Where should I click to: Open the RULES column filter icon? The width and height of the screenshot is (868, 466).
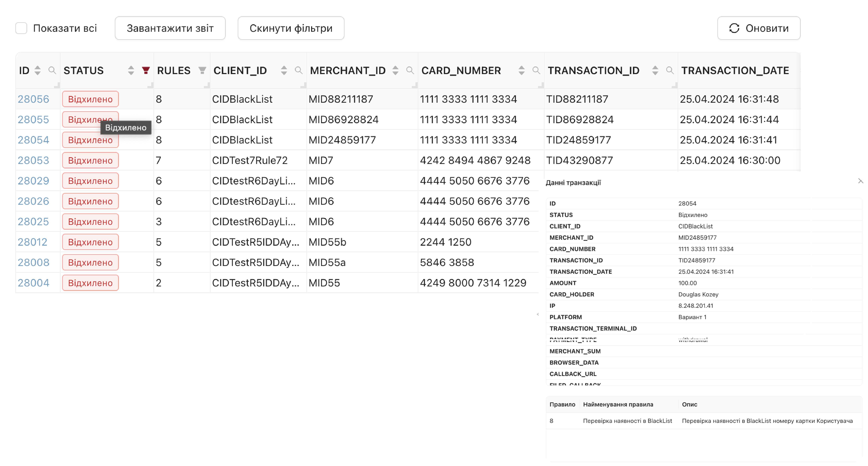tap(202, 70)
